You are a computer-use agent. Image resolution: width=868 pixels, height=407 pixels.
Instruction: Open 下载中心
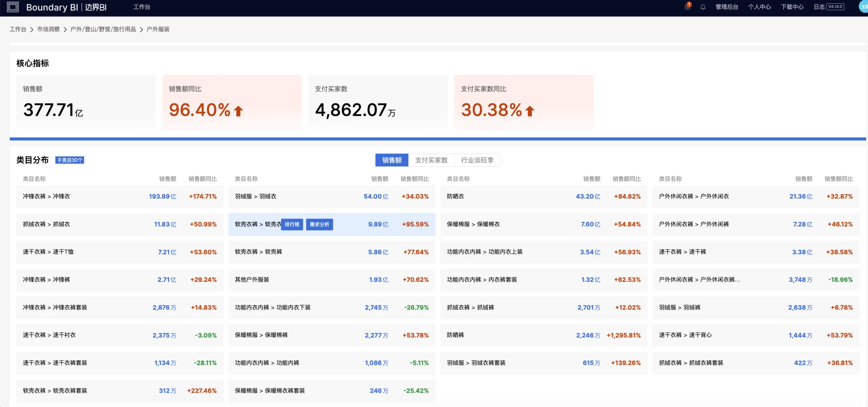(792, 7)
